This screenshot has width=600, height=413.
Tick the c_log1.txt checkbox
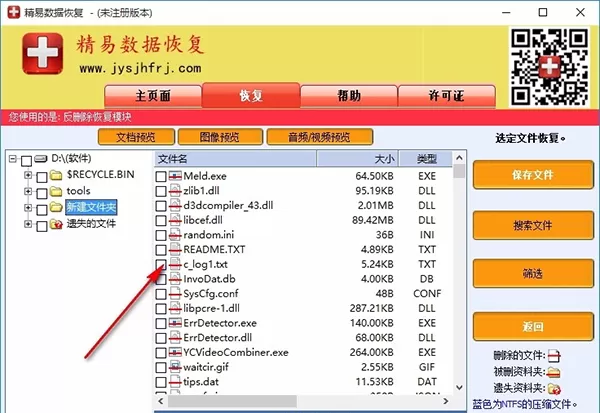161,264
